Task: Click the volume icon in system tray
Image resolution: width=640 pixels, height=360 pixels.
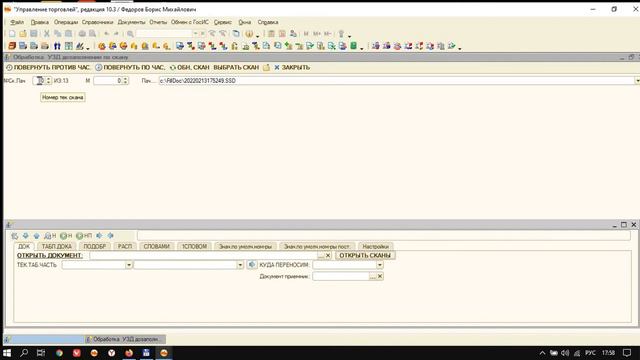Action: tap(565, 353)
